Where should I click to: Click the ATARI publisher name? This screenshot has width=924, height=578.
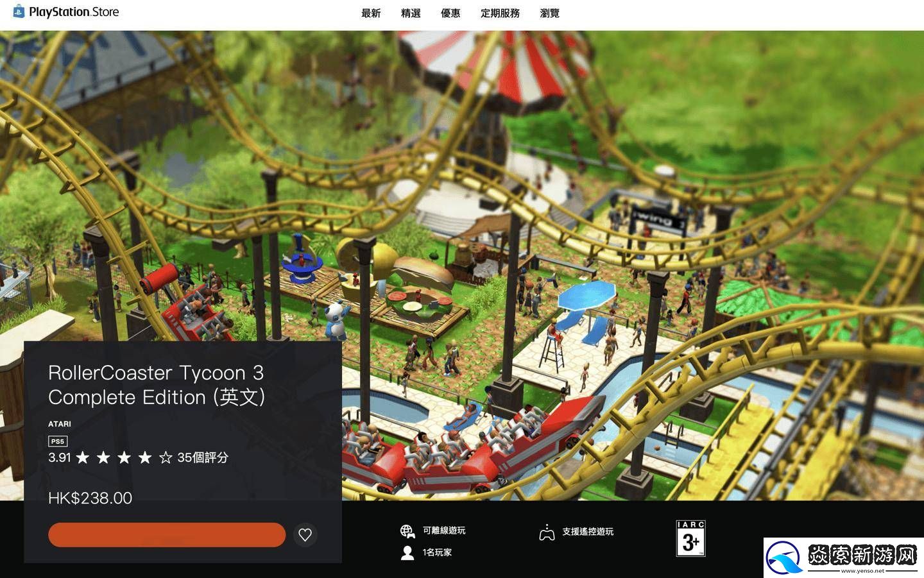coord(59,423)
